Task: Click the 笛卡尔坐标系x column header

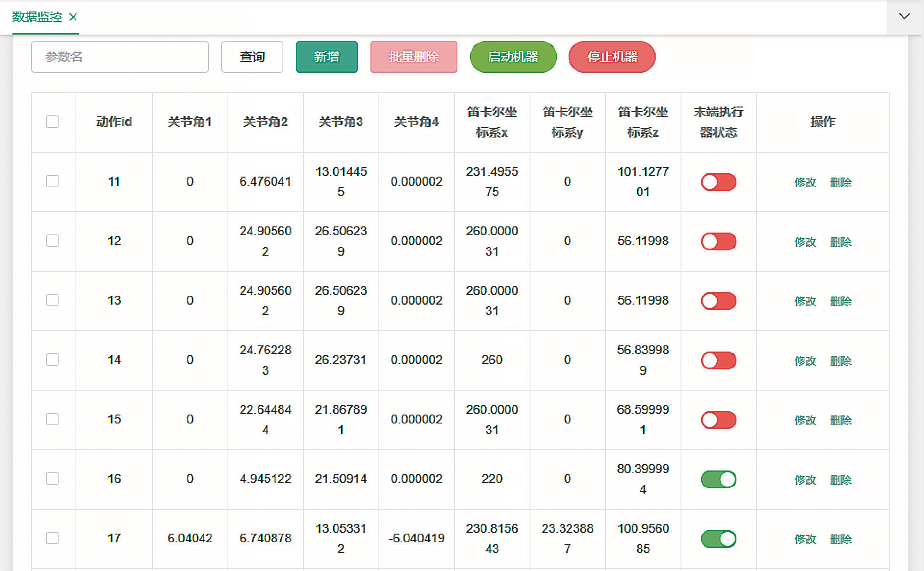Action: (x=492, y=122)
